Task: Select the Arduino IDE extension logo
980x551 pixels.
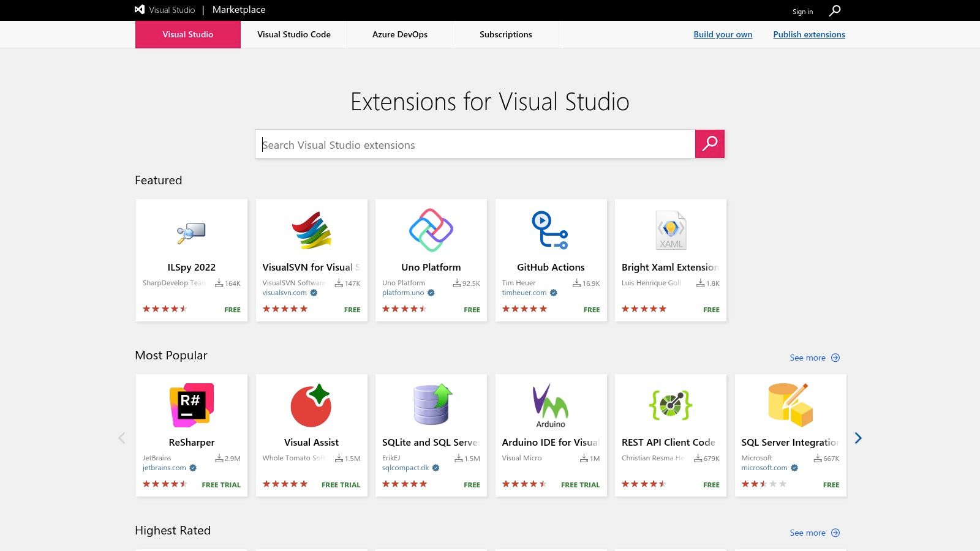Action: 551,404
